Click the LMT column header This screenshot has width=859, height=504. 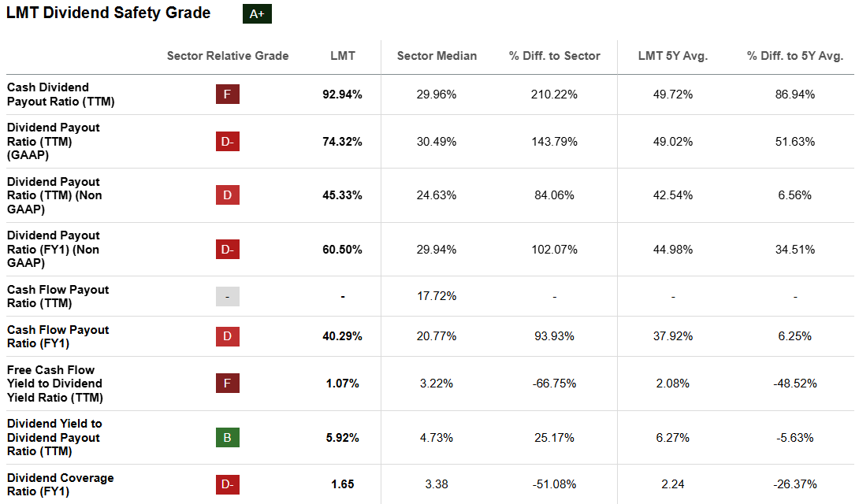point(343,56)
